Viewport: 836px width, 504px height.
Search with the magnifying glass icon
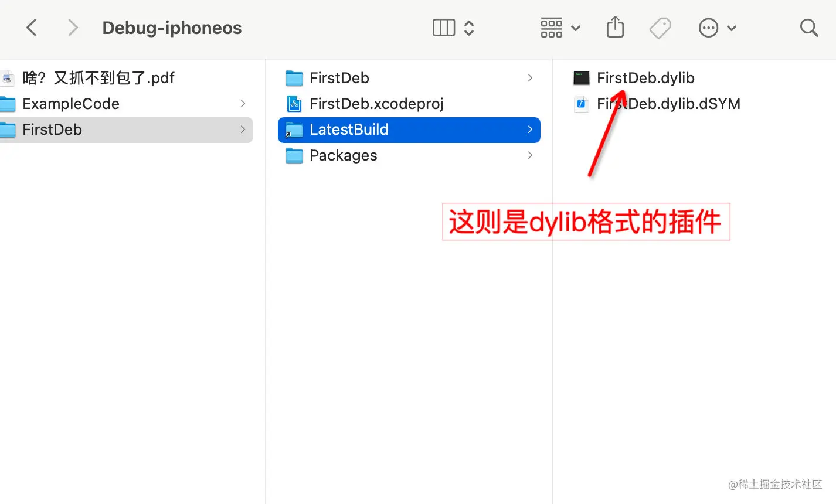point(809,28)
